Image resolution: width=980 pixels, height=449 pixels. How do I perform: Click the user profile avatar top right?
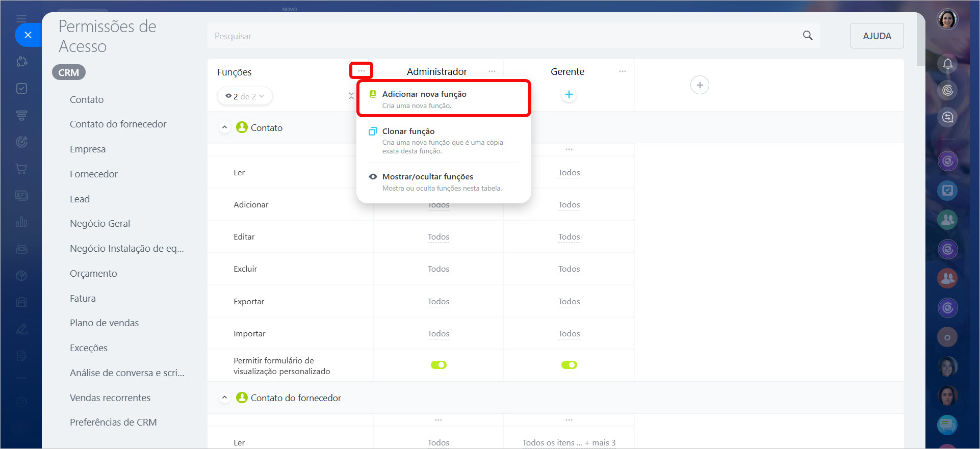pyautogui.click(x=947, y=20)
